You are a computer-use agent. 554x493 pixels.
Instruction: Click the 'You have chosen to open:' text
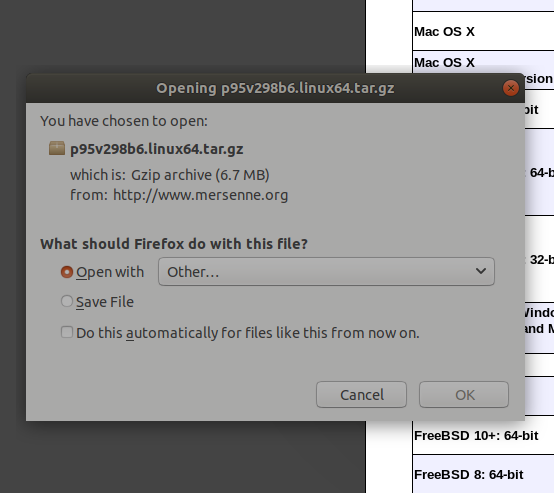[124, 121]
